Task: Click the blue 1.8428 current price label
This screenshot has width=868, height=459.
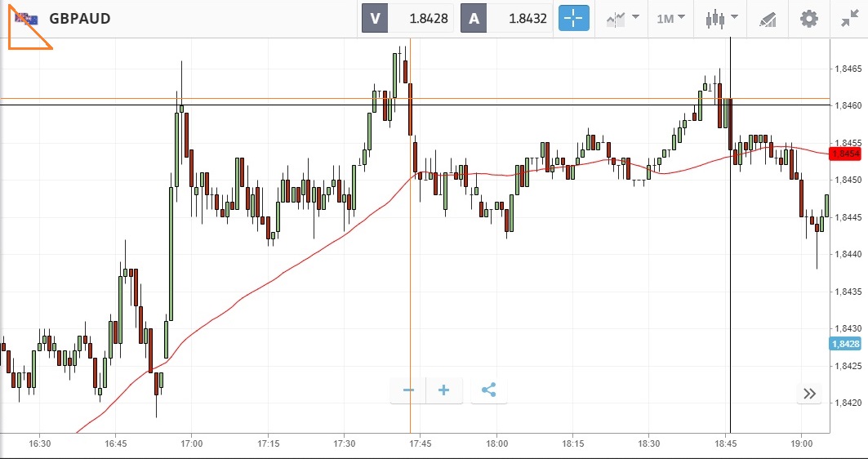Action: (x=844, y=344)
